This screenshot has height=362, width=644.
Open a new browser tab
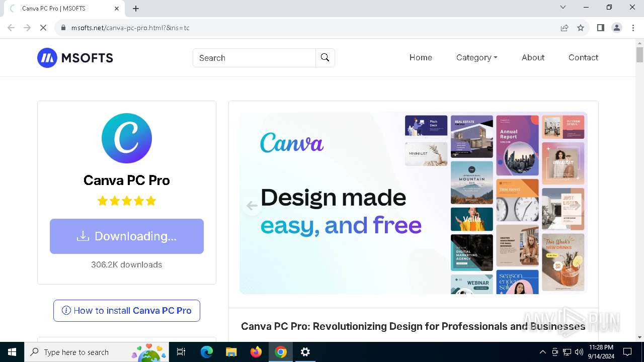tap(136, 8)
